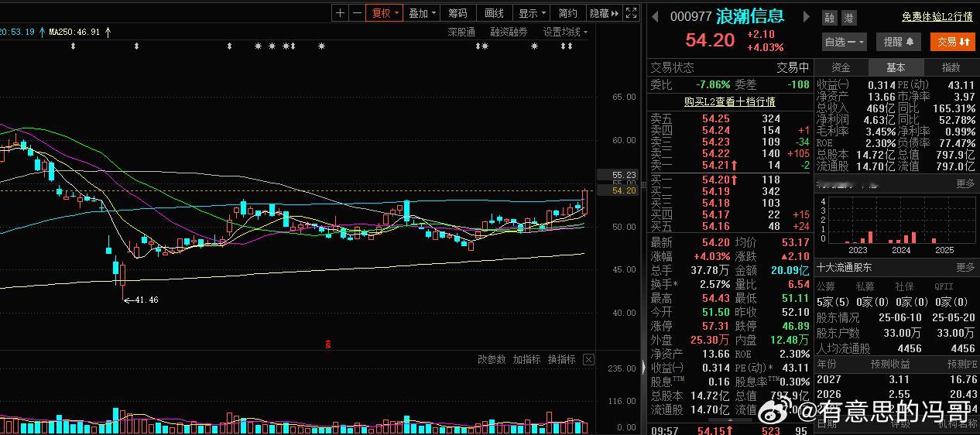980x435 pixels.
Task: Click the MA250: 46.91 legend label
Action: tap(74, 32)
